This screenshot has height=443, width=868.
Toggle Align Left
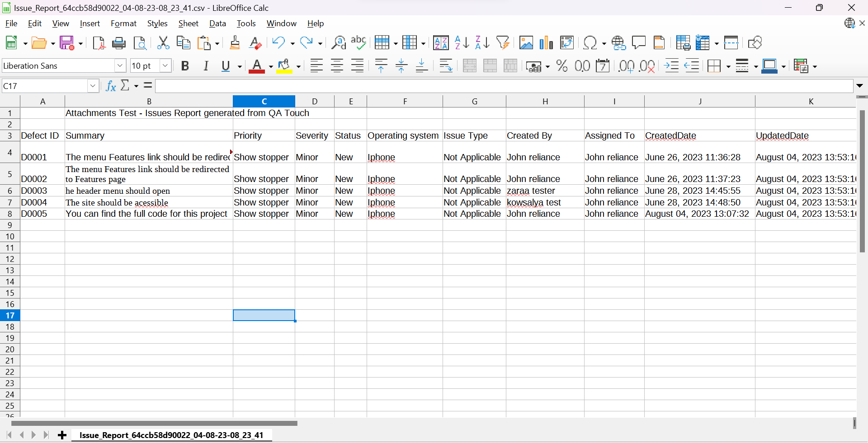point(316,66)
